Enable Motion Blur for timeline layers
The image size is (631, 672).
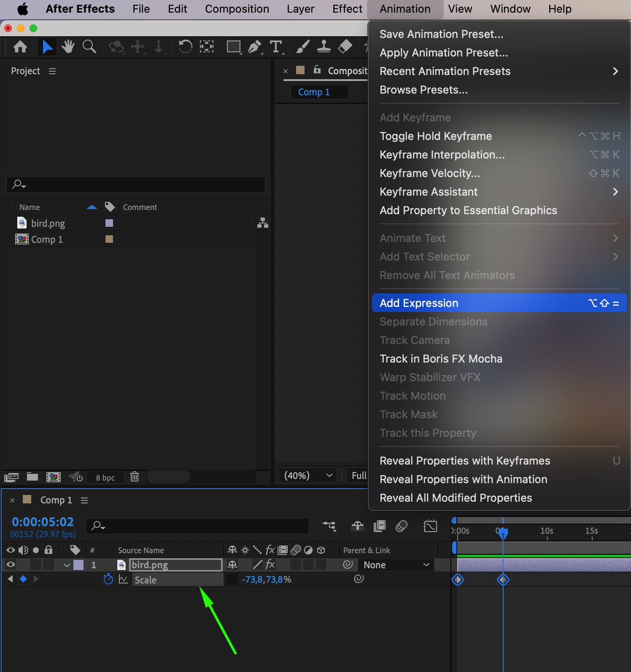pyautogui.click(x=402, y=526)
